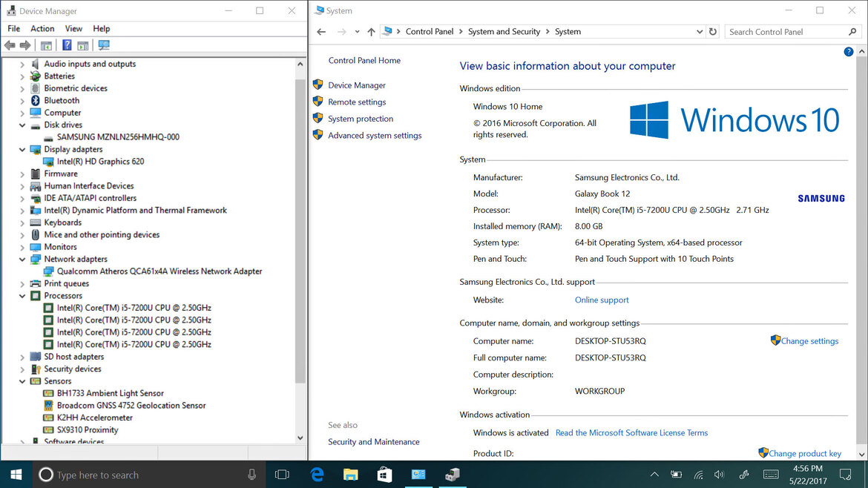Click the magnifier in Search Control Panel box

852,32
